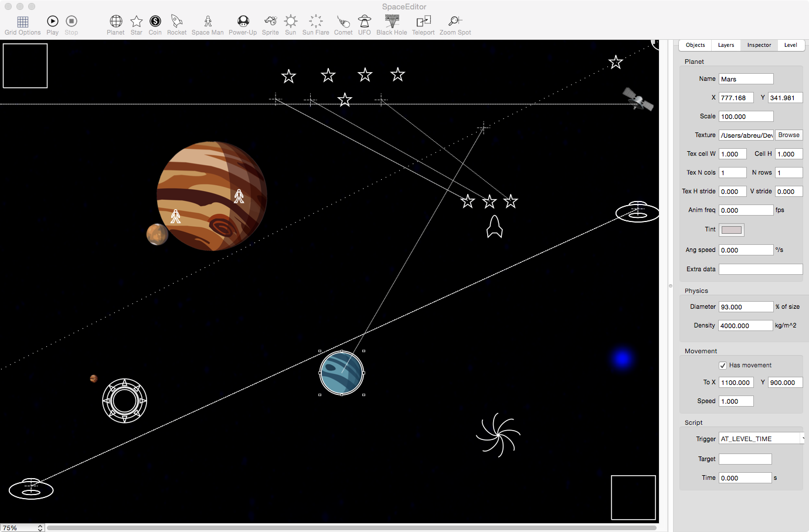This screenshot has height=532, width=809.
Task: Select the Space Man tool
Action: point(208,25)
